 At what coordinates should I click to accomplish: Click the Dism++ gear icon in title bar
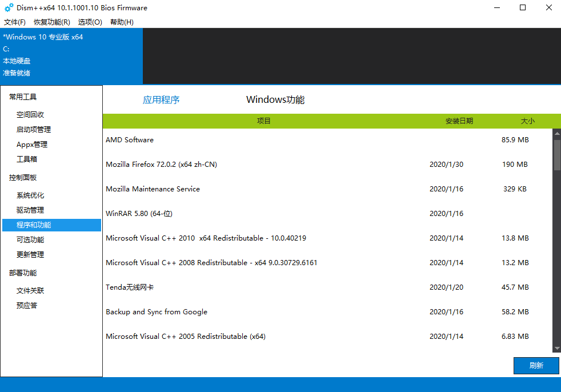pos(9,7)
